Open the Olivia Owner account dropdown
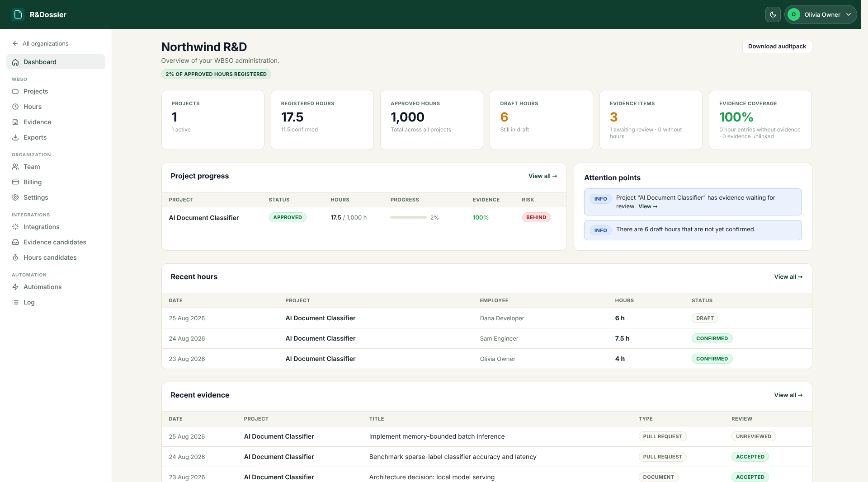Image resolution: width=868 pixels, height=482 pixels. click(821, 14)
